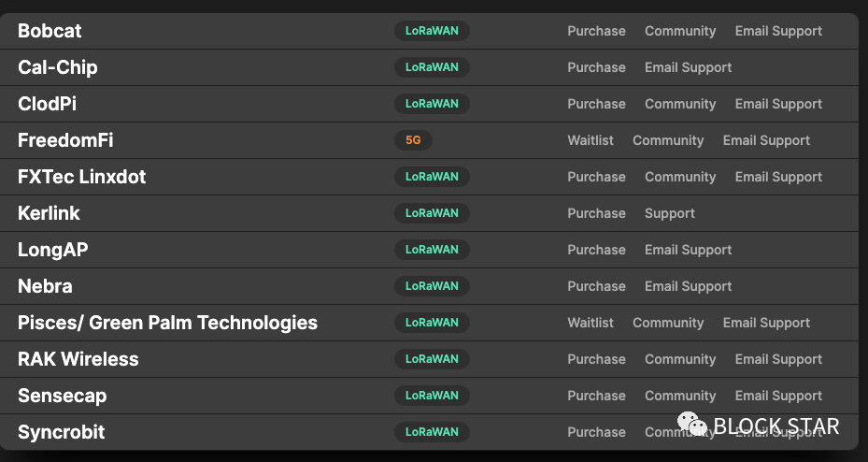Join the Pisces Green Palm Waitlist

(x=591, y=323)
